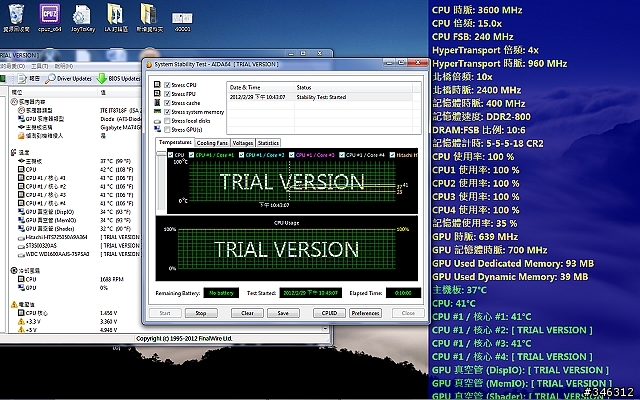Switch to the Cooling Fans tab
Viewport: 640px width, 400px height.
click(x=212, y=143)
